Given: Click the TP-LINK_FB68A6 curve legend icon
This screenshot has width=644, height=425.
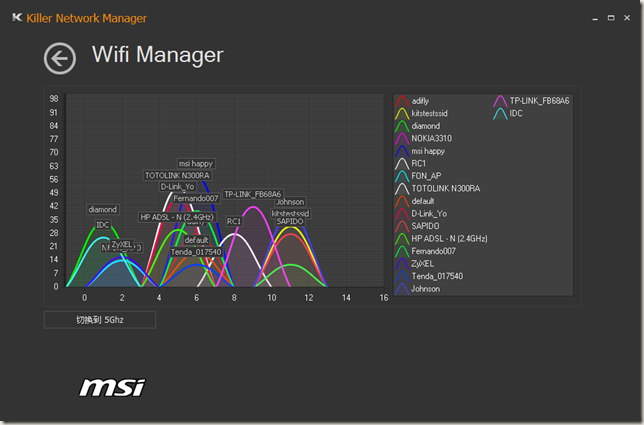Looking at the screenshot, I should 500,101.
